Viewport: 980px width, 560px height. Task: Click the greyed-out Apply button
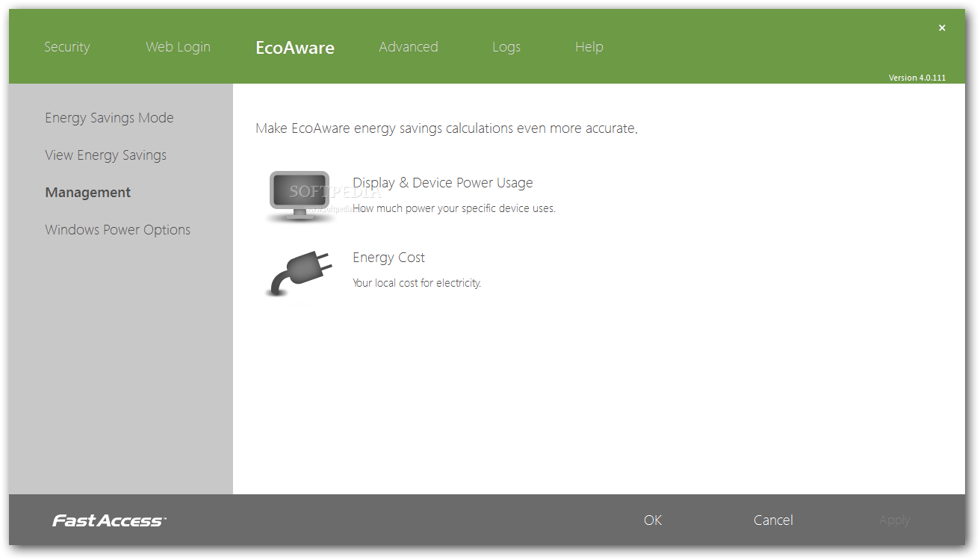894,520
